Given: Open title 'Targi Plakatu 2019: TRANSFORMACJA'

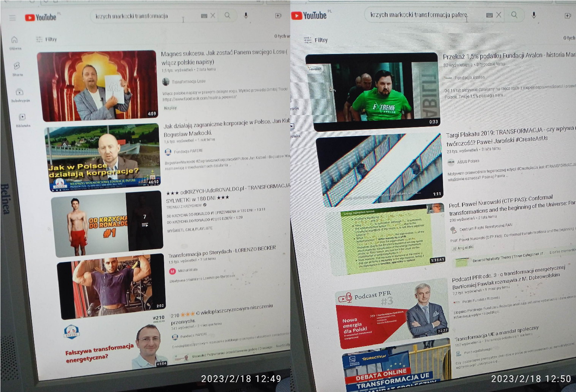Looking at the screenshot, I should pyautogui.click(x=511, y=136).
